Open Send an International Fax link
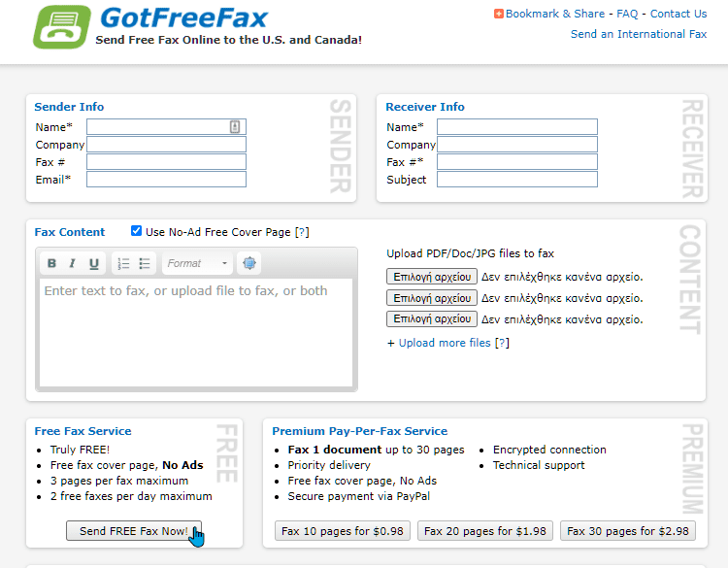This screenshot has height=568, width=728. click(639, 34)
